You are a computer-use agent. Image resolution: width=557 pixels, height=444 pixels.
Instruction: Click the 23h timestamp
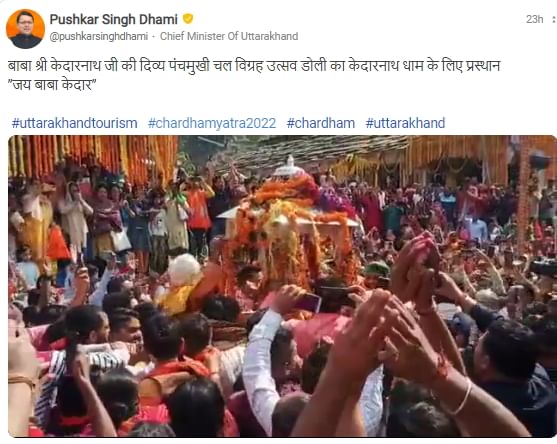pos(534,19)
